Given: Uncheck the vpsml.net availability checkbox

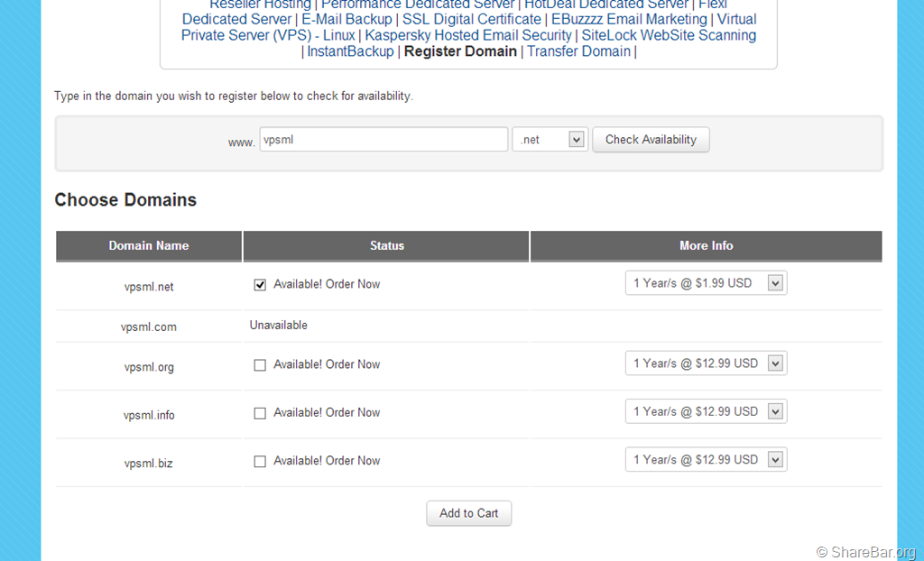Looking at the screenshot, I should [260, 285].
